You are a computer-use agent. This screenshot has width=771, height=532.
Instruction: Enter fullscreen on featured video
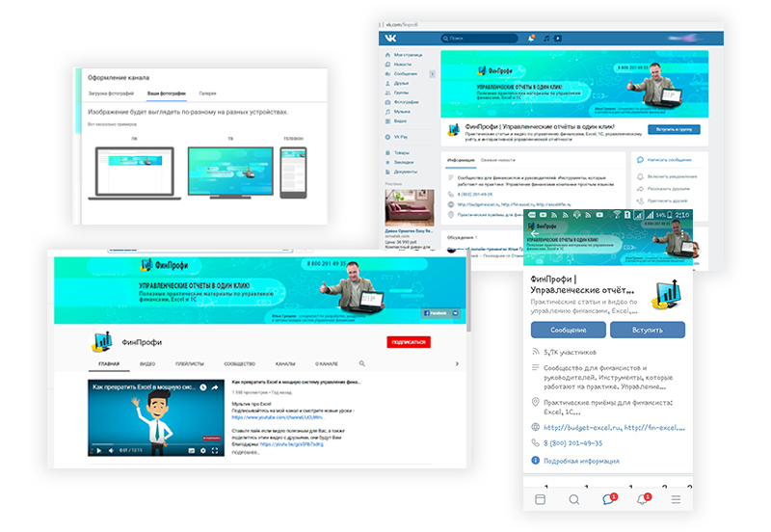tap(215, 450)
